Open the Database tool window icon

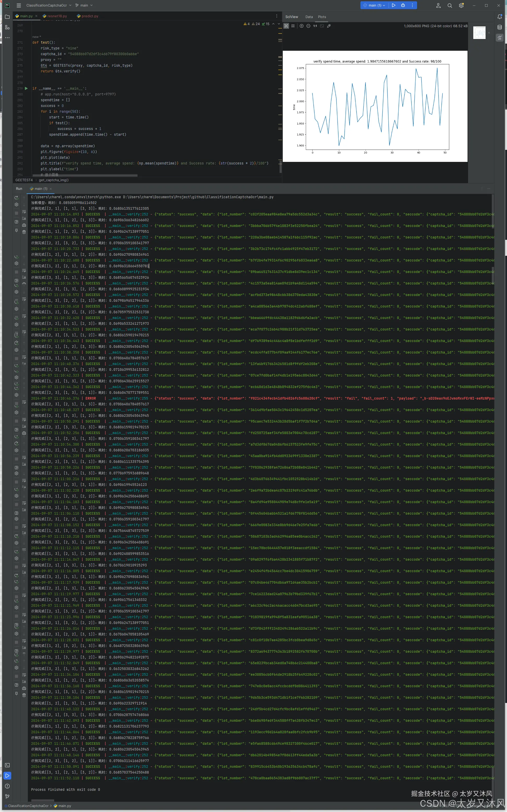(x=500, y=27)
